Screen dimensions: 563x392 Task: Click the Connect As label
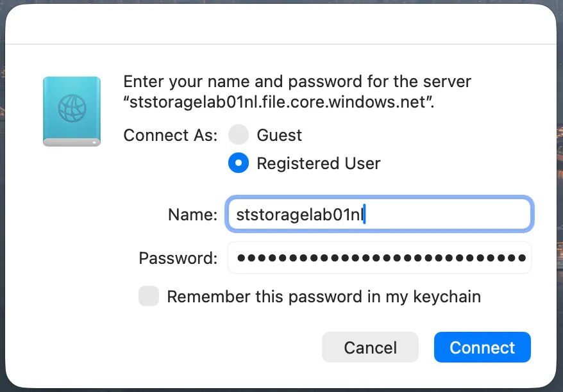[170, 135]
